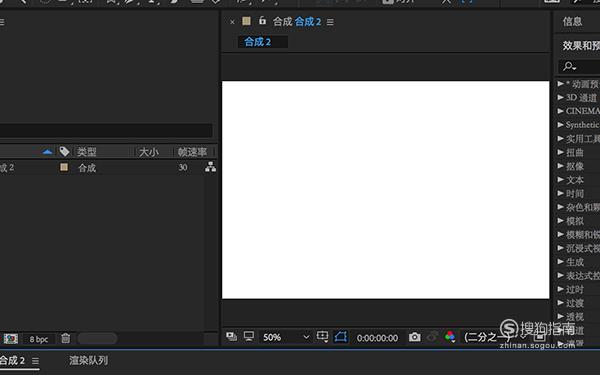Click the show snapshot icon

tap(432, 337)
